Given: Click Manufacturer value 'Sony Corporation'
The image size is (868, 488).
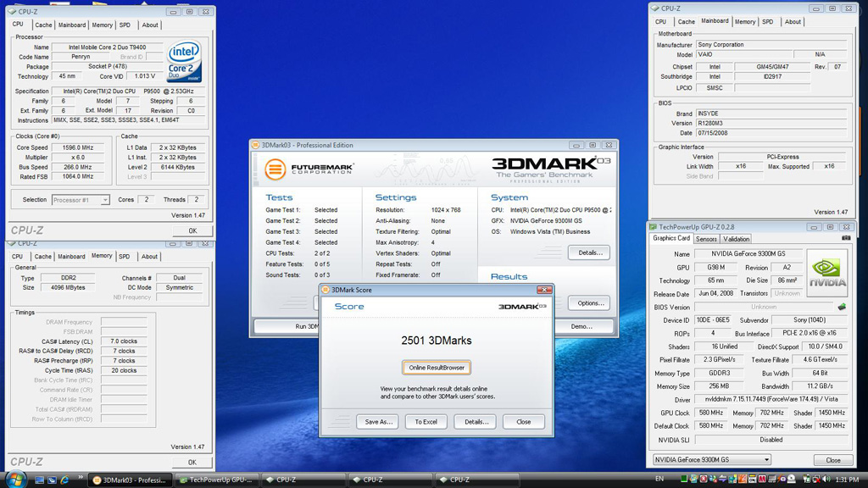Looking at the screenshot, I should (x=771, y=44).
